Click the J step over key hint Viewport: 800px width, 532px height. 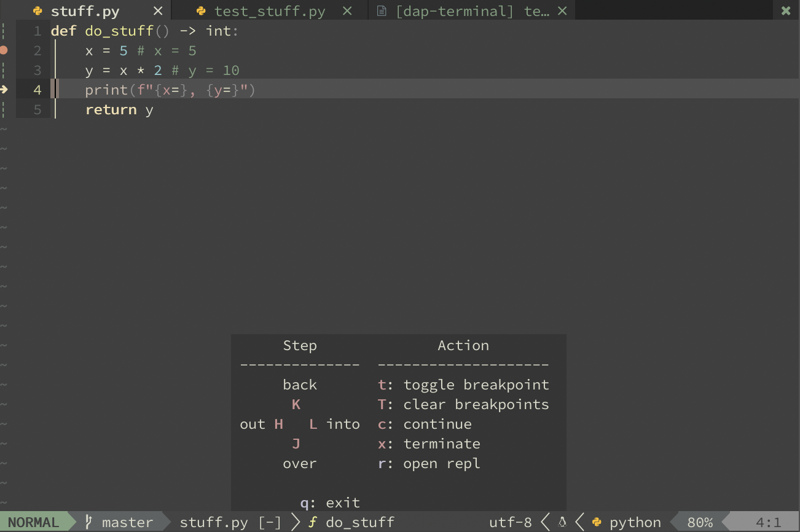296,444
